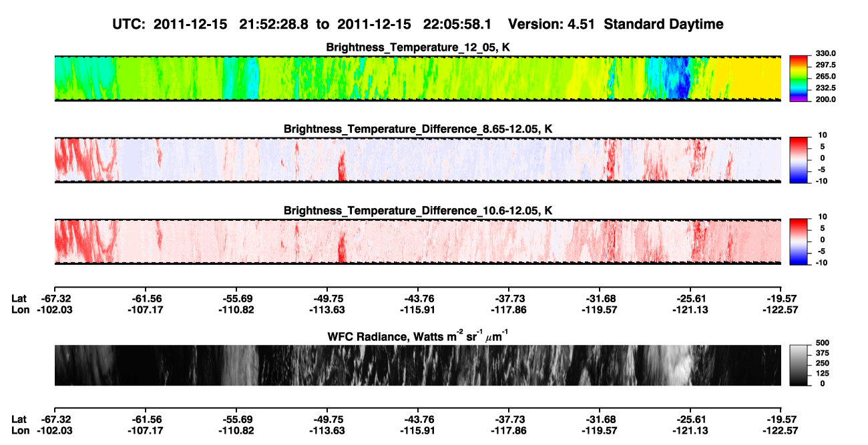Click latitude -19.57 on the axis under the 10.6-12.05 panel

click(x=782, y=299)
